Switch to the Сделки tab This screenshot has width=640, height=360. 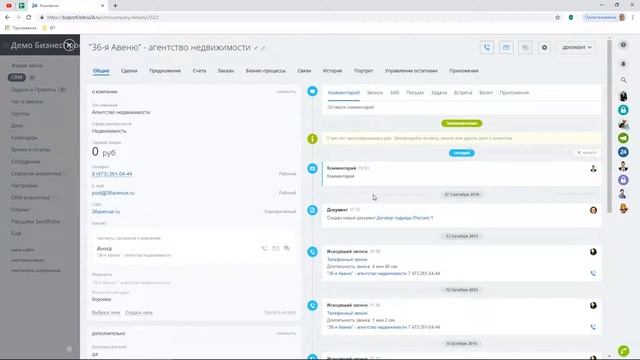coord(129,71)
